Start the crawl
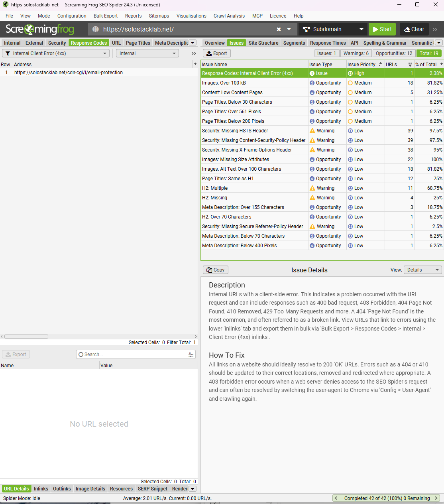This screenshot has width=444, height=504. (382, 29)
